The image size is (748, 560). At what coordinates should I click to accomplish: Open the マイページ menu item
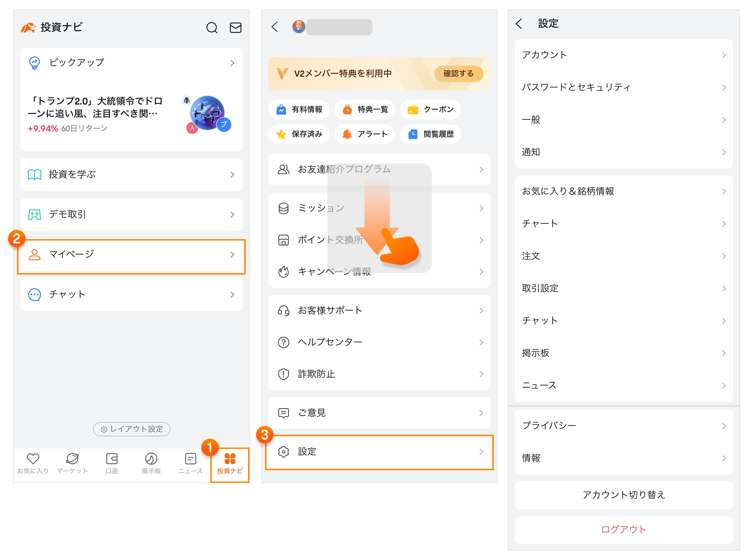pos(131,255)
